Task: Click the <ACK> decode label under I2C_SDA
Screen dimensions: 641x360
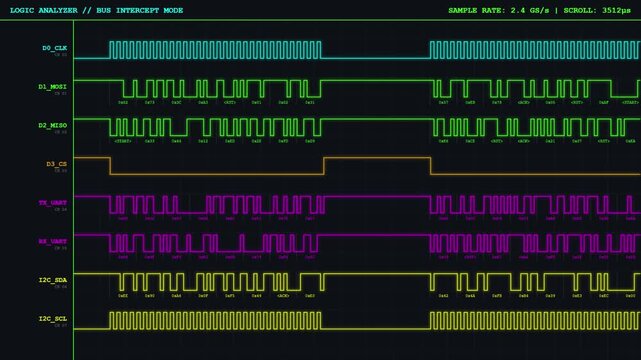Action: pyautogui.click(x=283, y=295)
